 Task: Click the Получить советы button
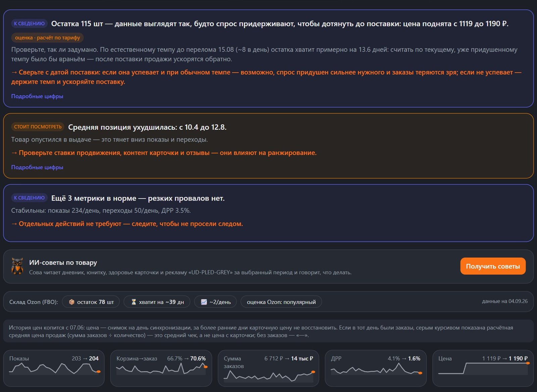click(493, 266)
